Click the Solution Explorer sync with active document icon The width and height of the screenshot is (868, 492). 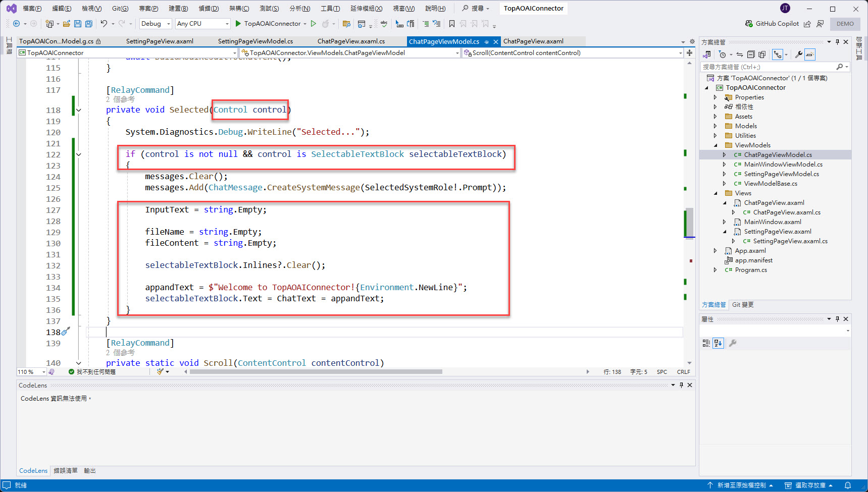[x=740, y=54]
